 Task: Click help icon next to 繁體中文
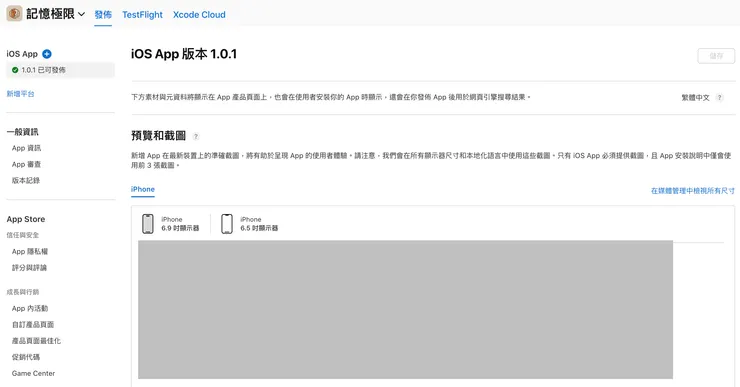tap(720, 98)
